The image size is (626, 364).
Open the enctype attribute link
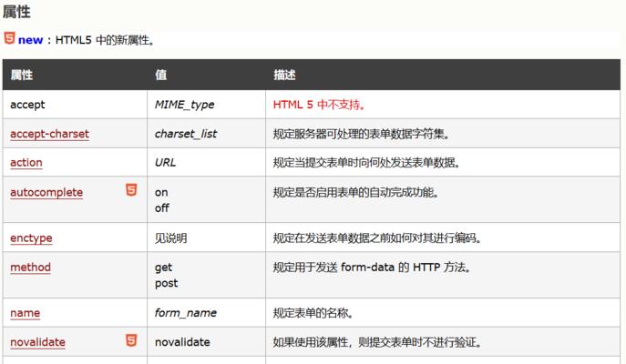pyautogui.click(x=31, y=238)
